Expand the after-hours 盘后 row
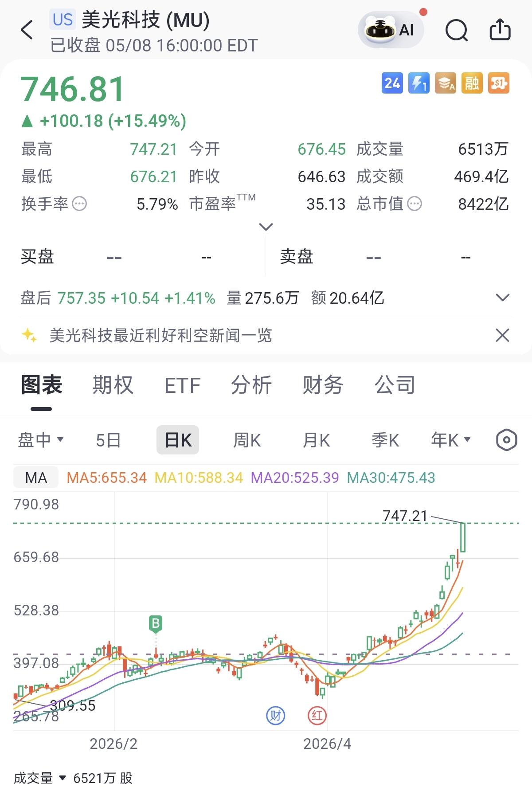This screenshot has width=532, height=787. click(502, 298)
